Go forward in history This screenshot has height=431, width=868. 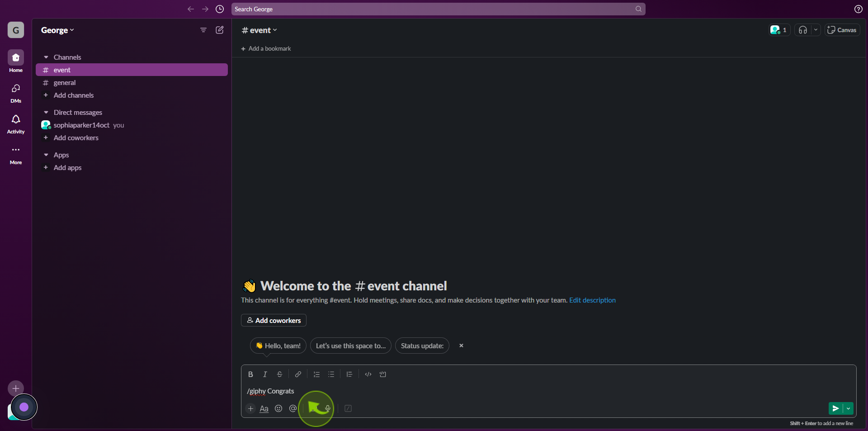(x=205, y=9)
